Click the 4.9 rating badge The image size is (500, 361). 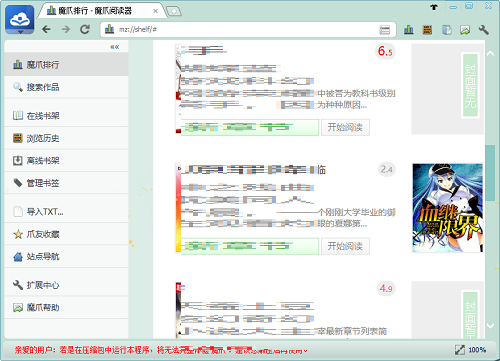point(386,288)
